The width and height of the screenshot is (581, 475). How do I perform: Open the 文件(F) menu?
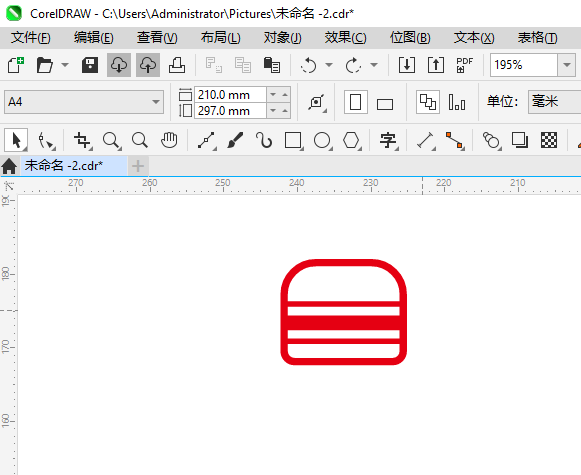tap(31, 38)
